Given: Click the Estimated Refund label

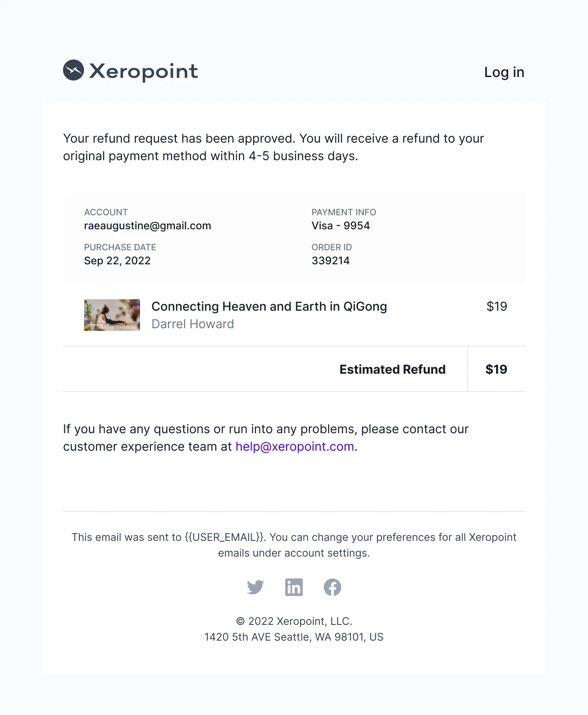Looking at the screenshot, I should [392, 369].
